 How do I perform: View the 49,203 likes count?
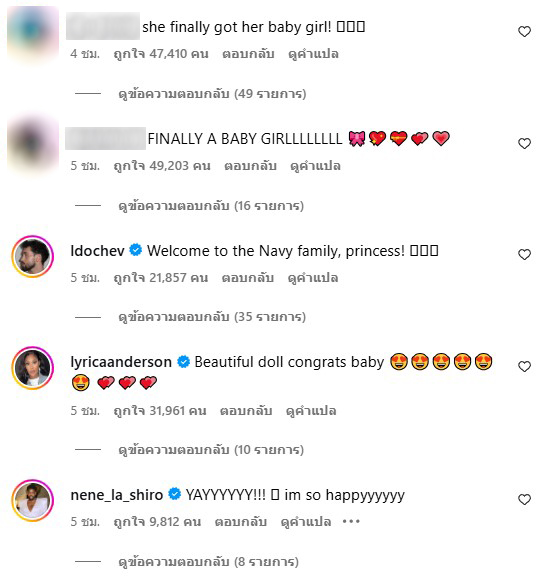[x=162, y=166]
